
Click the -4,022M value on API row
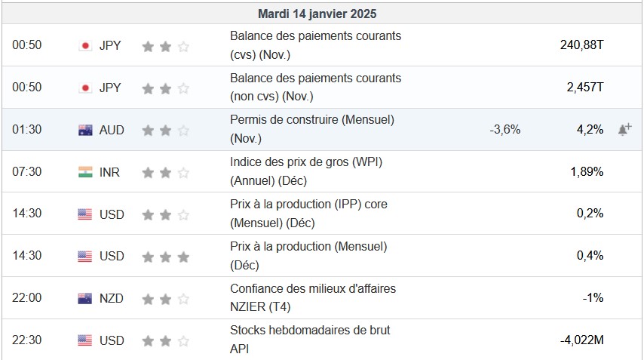click(581, 340)
